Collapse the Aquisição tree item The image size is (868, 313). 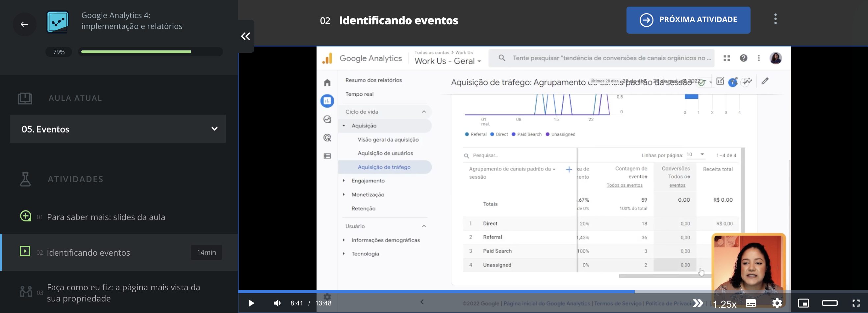(x=344, y=126)
